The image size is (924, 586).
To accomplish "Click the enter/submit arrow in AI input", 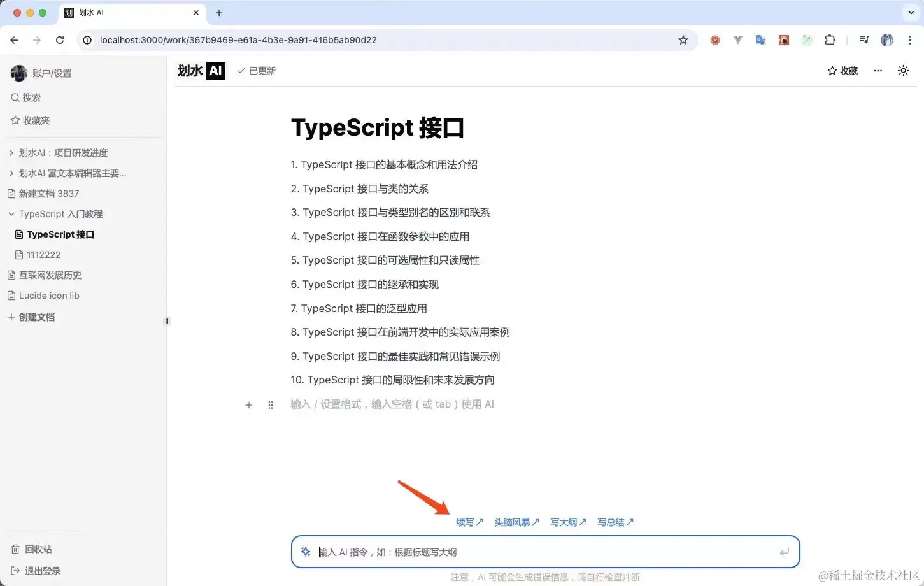I will click(x=784, y=552).
